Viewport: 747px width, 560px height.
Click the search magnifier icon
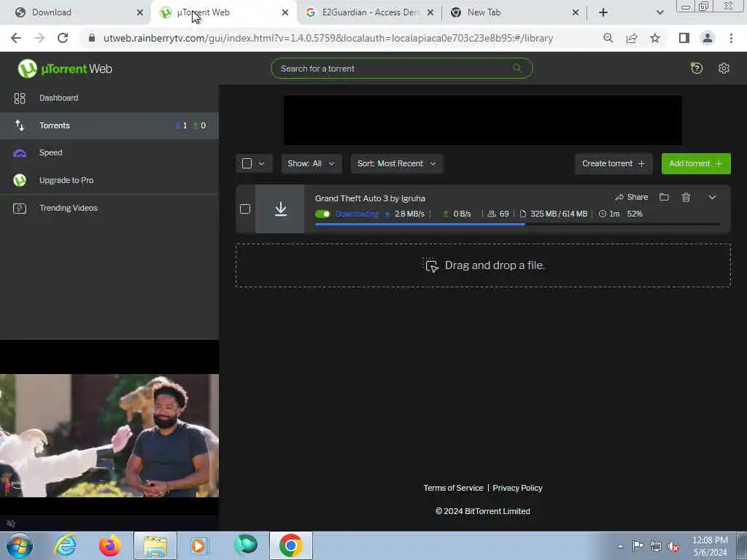coord(517,68)
